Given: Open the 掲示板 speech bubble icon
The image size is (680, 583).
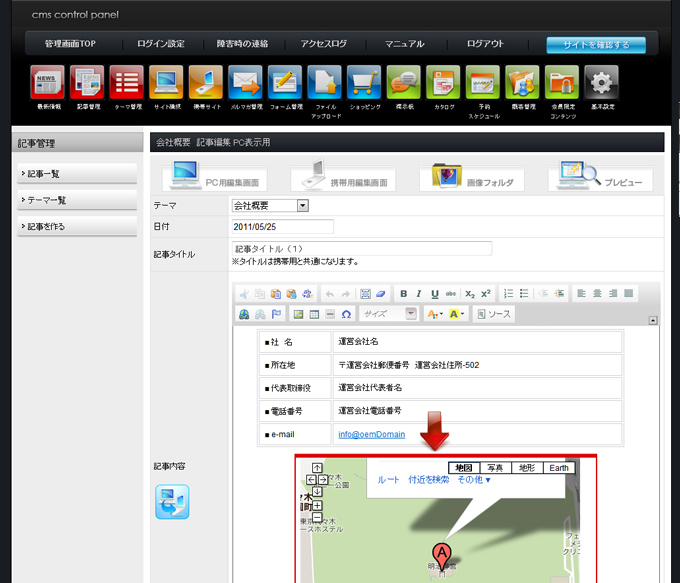Looking at the screenshot, I should (x=403, y=83).
